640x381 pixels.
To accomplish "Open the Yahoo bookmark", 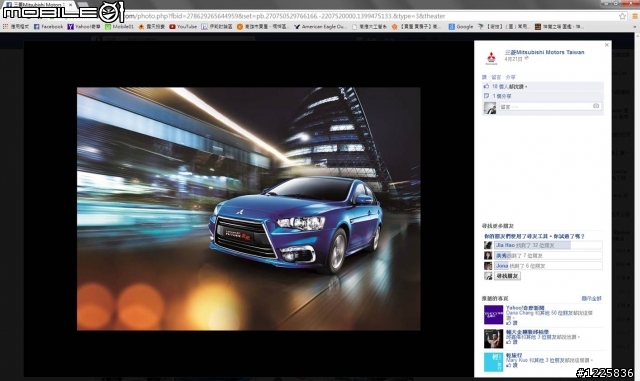I will pyautogui.click(x=84, y=27).
